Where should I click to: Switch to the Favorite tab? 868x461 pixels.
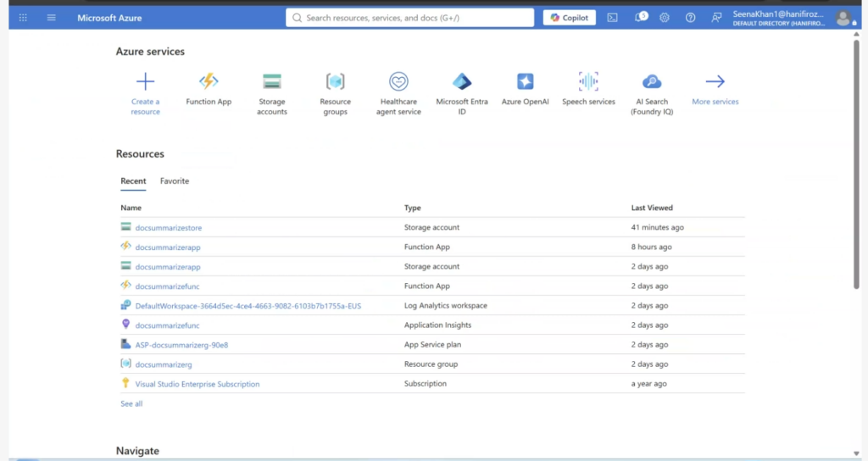point(175,181)
